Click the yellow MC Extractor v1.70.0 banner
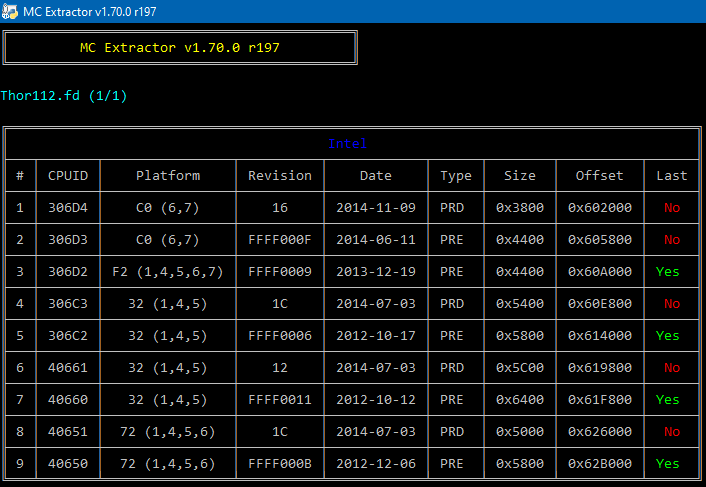 [x=180, y=47]
